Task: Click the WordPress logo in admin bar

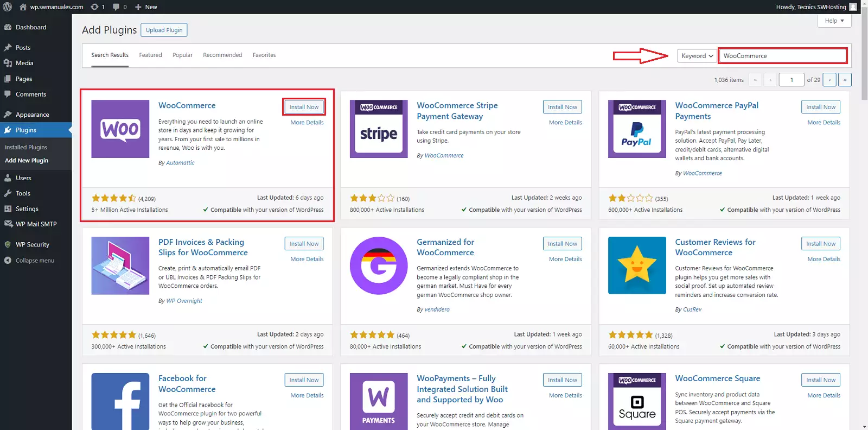Action: click(8, 7)
